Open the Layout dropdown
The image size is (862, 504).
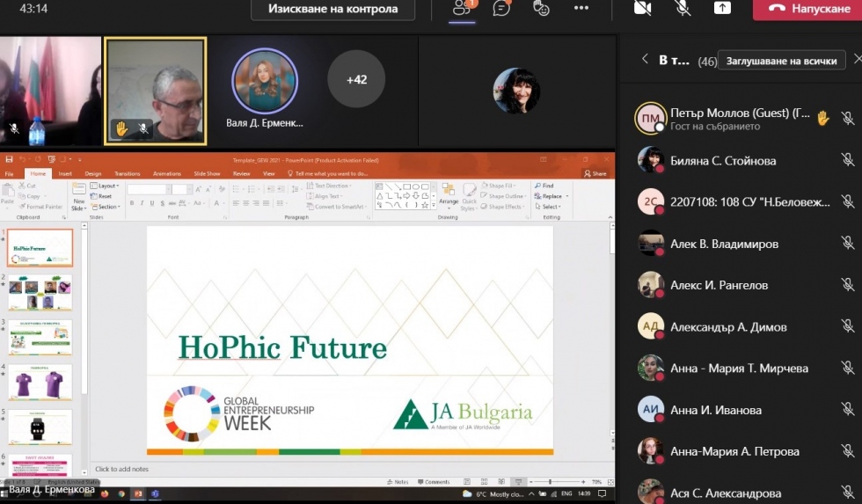(x=105, y=186)
